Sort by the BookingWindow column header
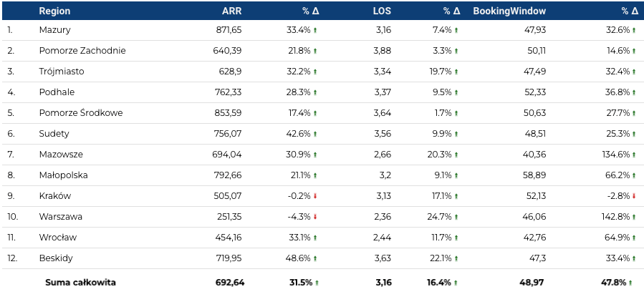 point(509,11)
